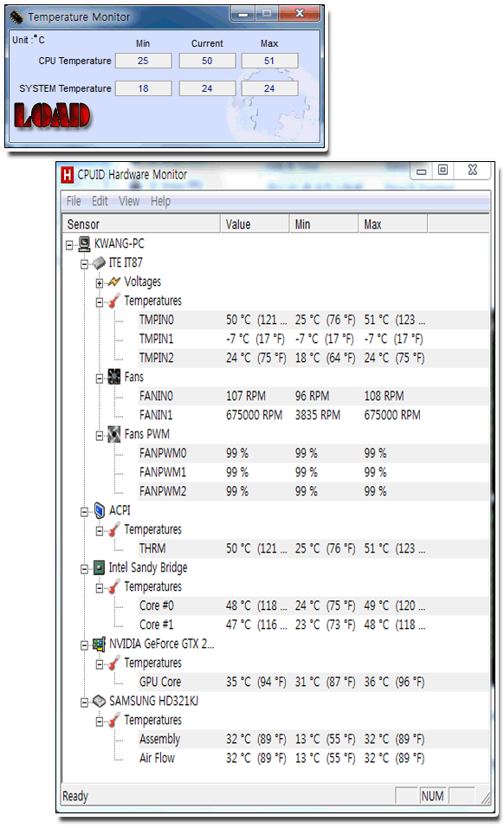The width and height of the screenshot is (504, 835).
Task: Collapse the Fans node
Action: [x=99, y=379]
